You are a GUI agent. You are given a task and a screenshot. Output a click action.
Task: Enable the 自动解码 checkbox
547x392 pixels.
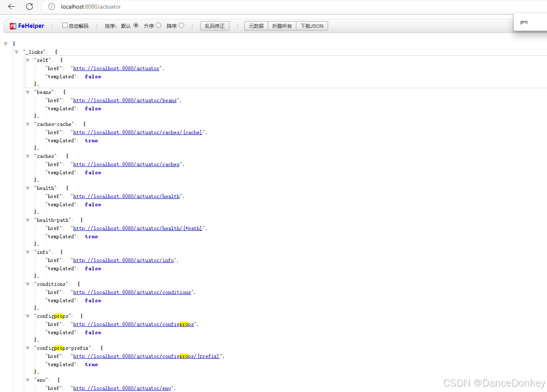(x=65, y=25)
